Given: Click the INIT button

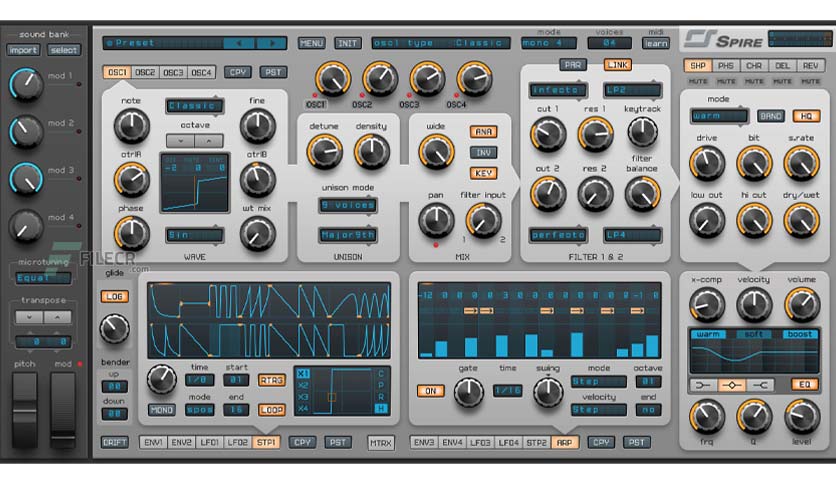Looking at the screenshot, I should coord(348,43).
